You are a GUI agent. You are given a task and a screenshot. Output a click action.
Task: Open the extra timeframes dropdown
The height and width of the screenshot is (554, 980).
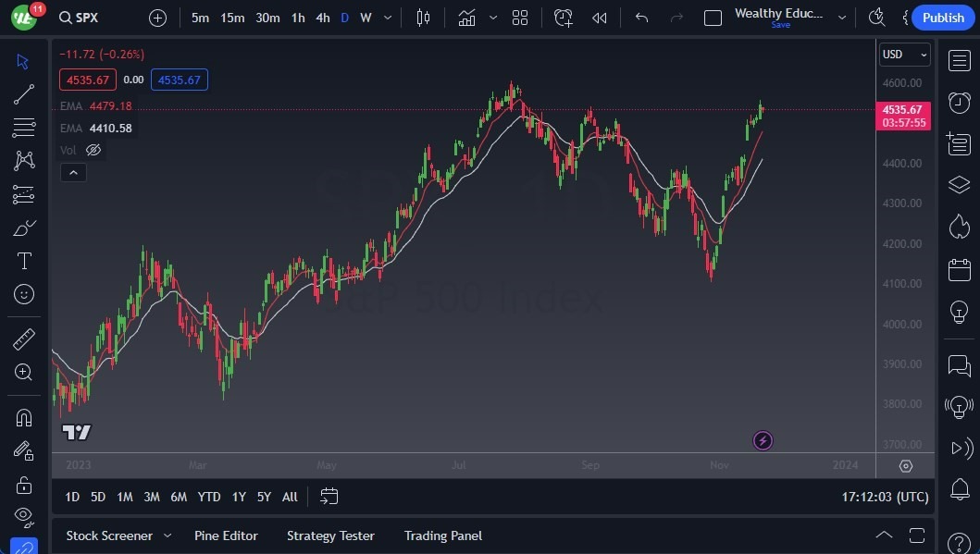click(x=387, y=17)
